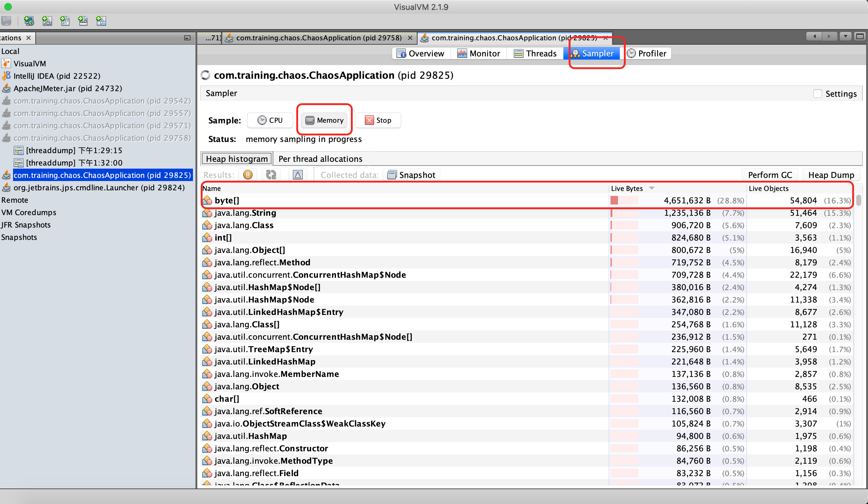The width and height of the screenshot is (868, 504).
Task: Select the Remote node
Action: pyautogui.click(x=15, y=200)
